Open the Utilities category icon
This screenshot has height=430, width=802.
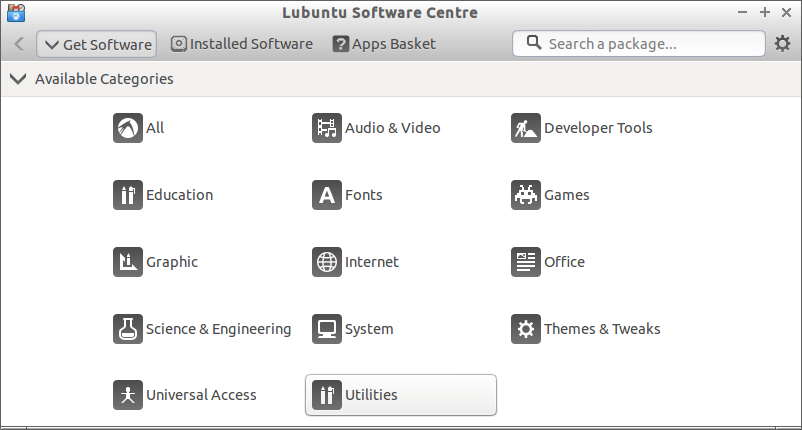pyautogui.click(x=327, y=395)
